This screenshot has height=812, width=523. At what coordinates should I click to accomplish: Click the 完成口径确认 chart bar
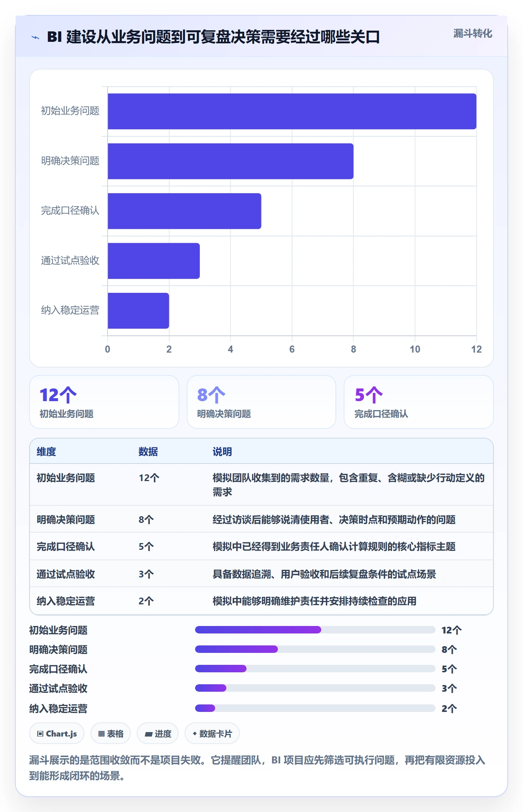coord(184,211)
